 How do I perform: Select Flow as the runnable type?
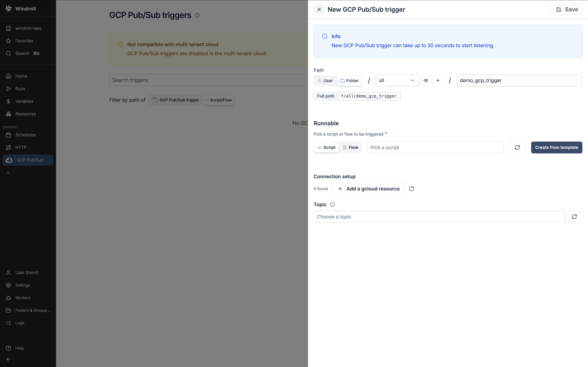(350, 147)
